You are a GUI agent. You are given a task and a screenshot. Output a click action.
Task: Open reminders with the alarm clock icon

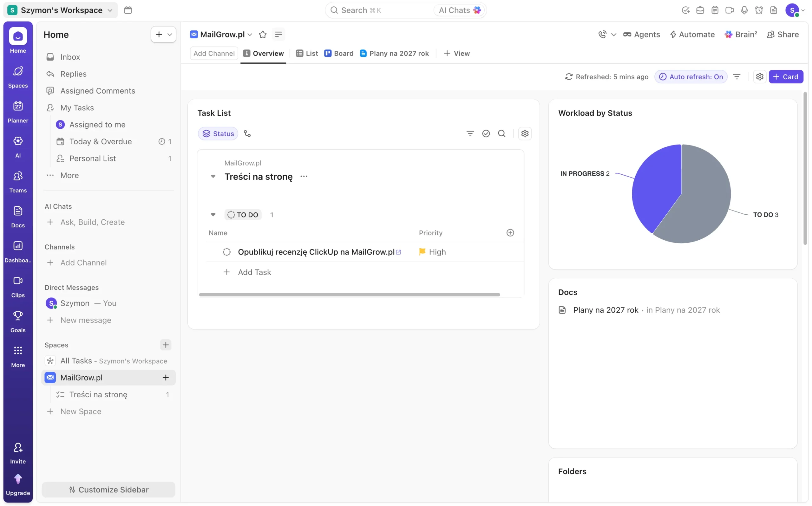tap(759, 10)
